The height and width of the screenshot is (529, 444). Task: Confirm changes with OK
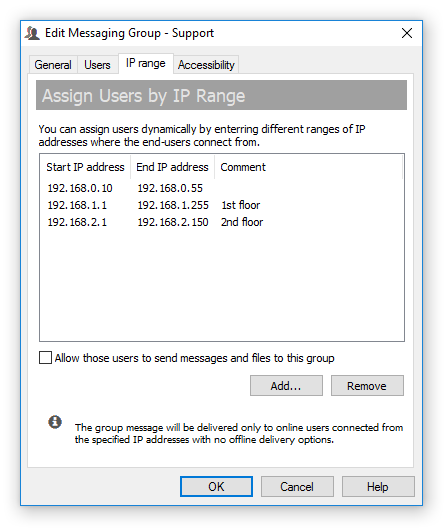pos(216,486)
